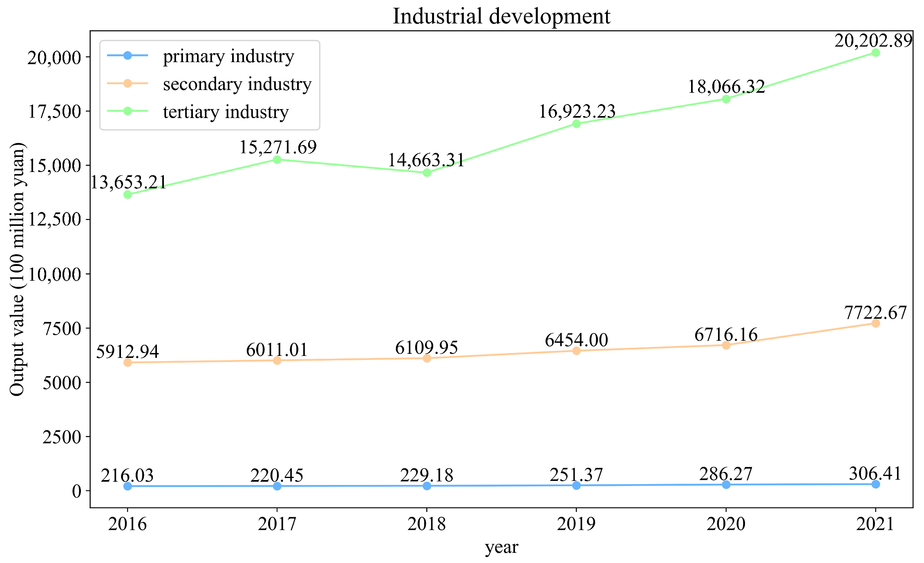Click the 2019 x-axis tick label
This screenshot has height=563, width=924.
(576, 524)
